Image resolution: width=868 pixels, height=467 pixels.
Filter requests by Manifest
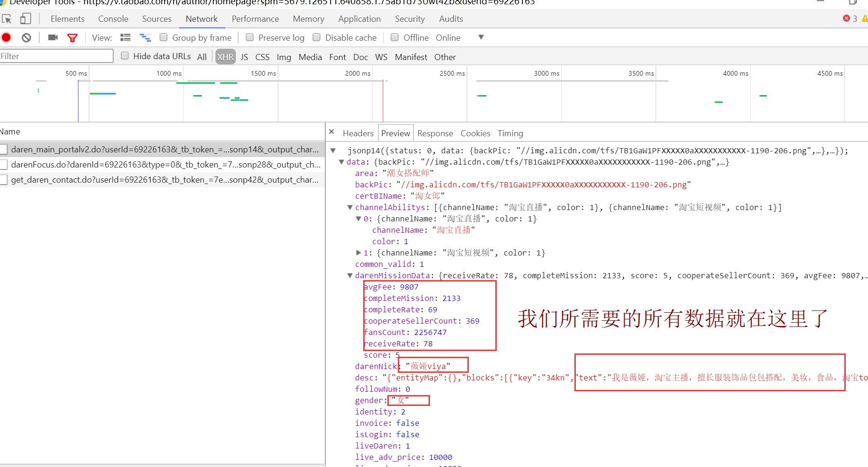[411, 57]
